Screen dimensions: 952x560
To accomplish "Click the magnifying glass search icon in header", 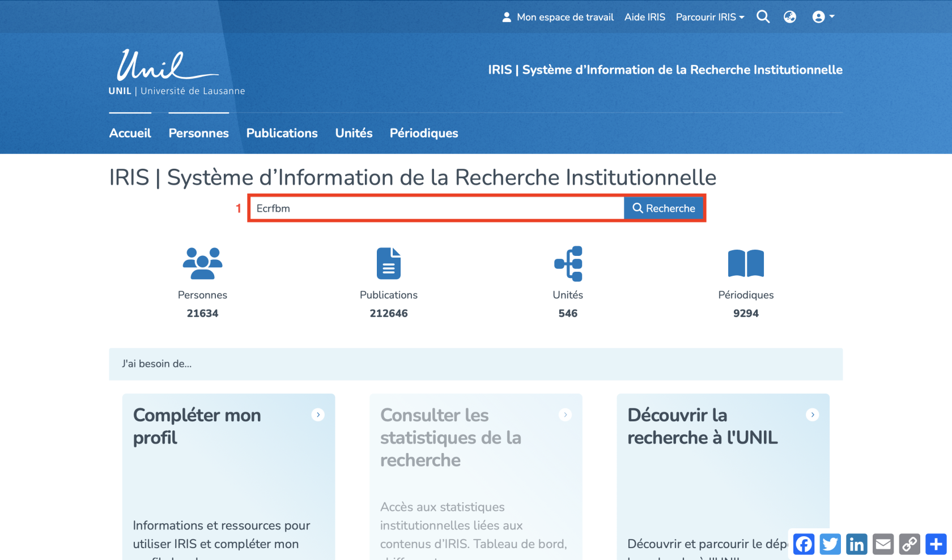I will click(x=763, y=17).
